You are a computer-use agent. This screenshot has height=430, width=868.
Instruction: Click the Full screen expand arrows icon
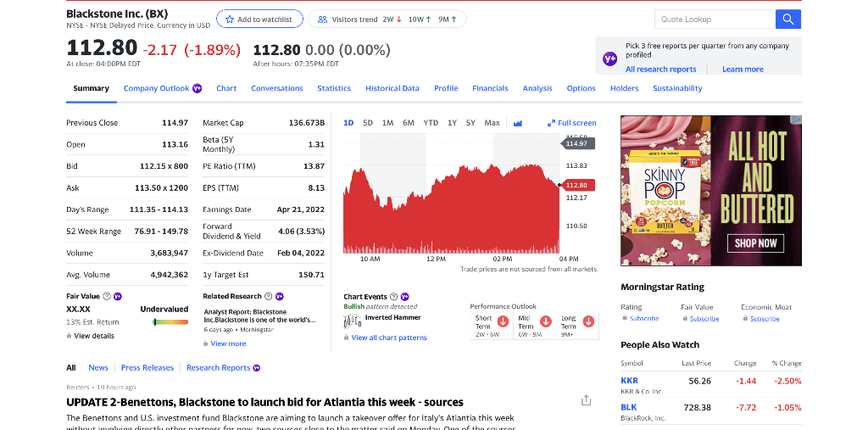click(x=551, y=123)
